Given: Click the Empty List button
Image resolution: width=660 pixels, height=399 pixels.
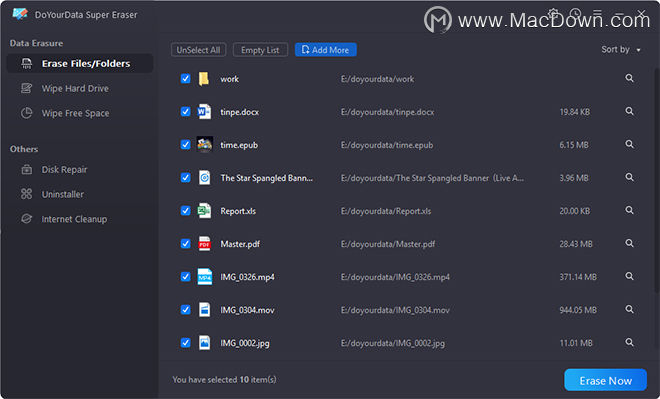Looking at the screenshot, I should click(260, 50).
